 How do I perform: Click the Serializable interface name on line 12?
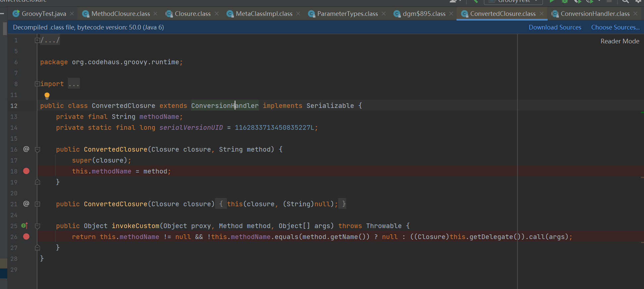330,106
